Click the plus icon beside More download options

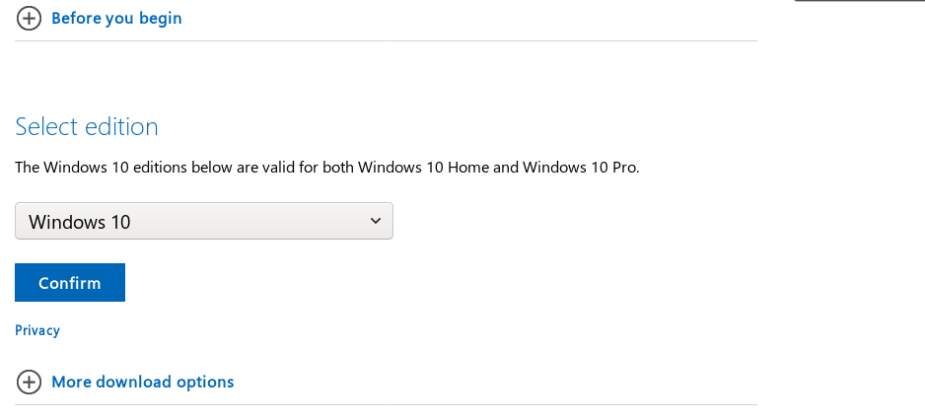(29, 382)
